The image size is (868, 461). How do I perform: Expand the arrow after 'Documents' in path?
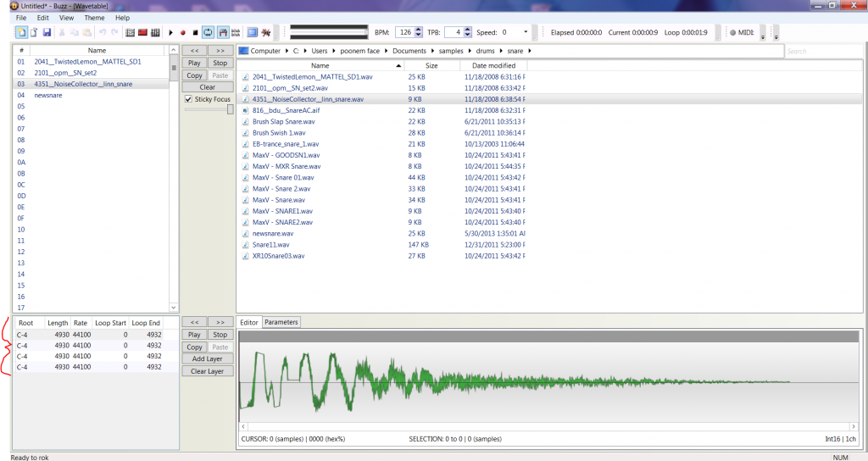coord(433,51)
